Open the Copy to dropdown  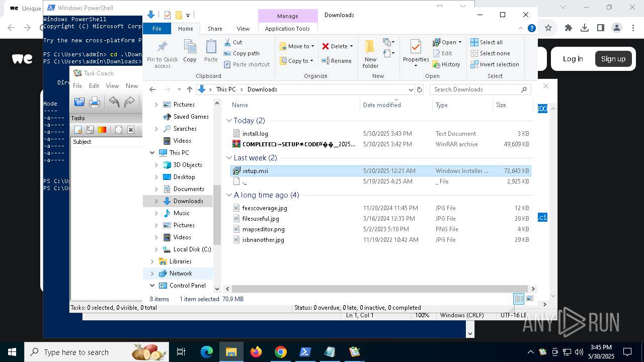click(x=297, y=61)
